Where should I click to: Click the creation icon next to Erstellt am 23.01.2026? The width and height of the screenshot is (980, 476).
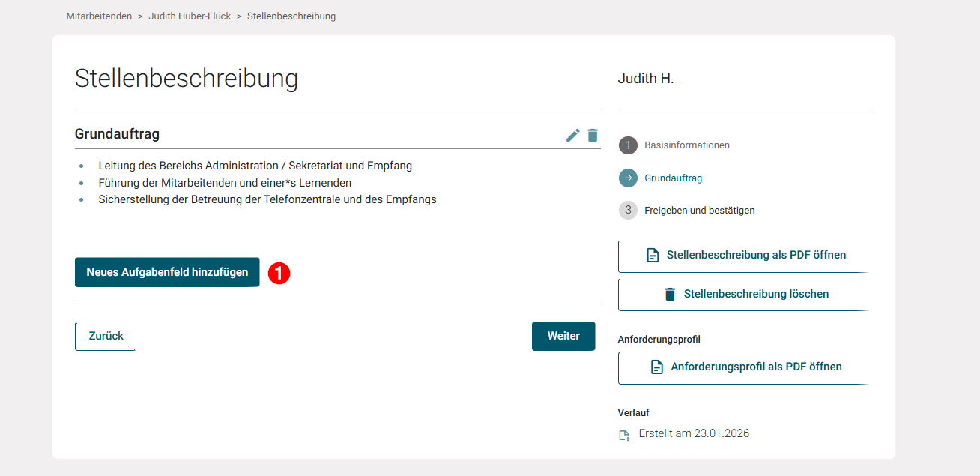click(x=623, y=434)
